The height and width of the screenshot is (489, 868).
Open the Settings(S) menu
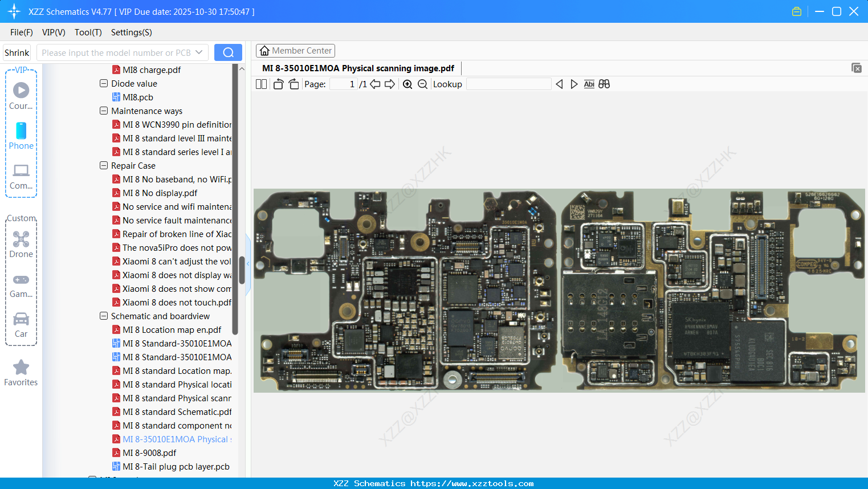(131, 32)
